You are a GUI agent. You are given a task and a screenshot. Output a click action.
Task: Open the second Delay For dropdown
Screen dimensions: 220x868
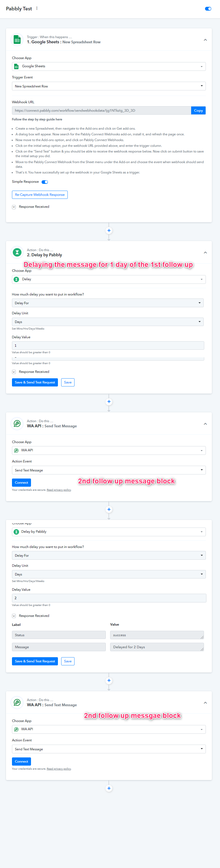point(109,555)
